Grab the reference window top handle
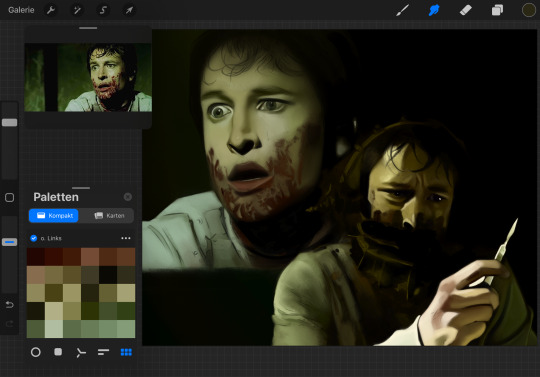 click(88, 28)
